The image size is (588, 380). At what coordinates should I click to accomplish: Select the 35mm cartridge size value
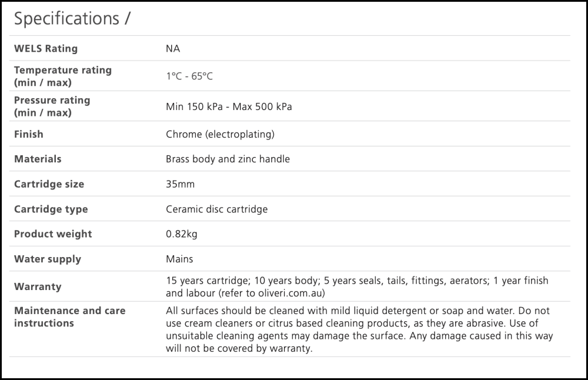180,184
